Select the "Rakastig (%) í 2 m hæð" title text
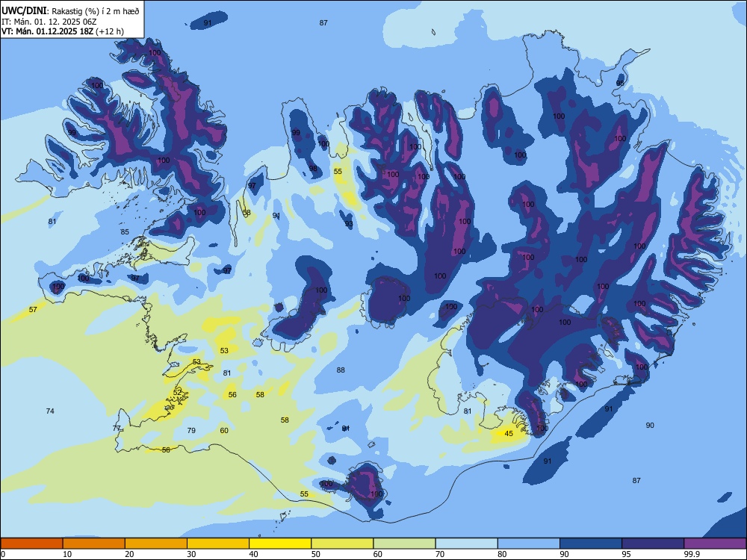Viewport: 747px width, 560px height. [96, 11]
